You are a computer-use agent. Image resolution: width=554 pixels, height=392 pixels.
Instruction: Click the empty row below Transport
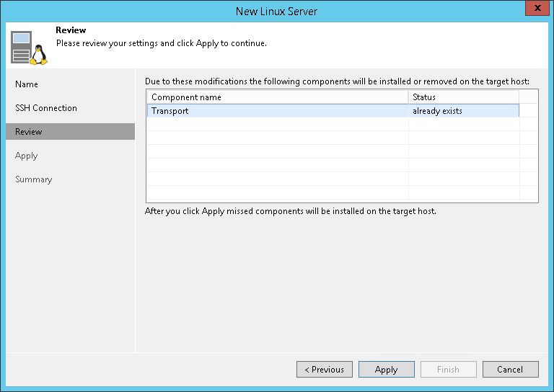(278, 125)
